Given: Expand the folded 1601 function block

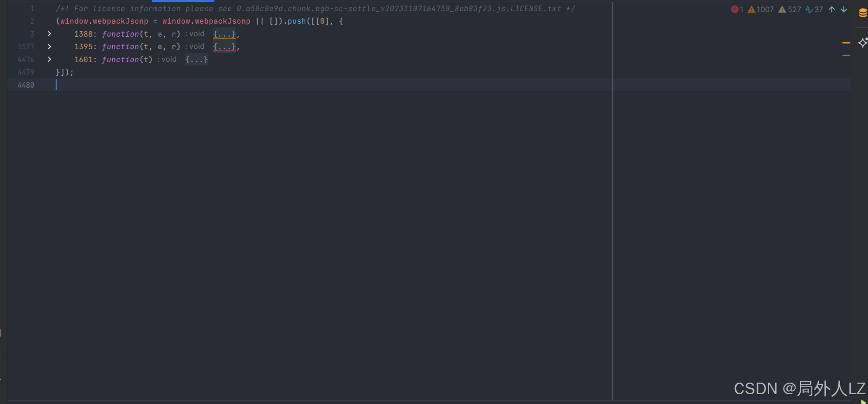Looking at the screenshot, I should 49,59.
